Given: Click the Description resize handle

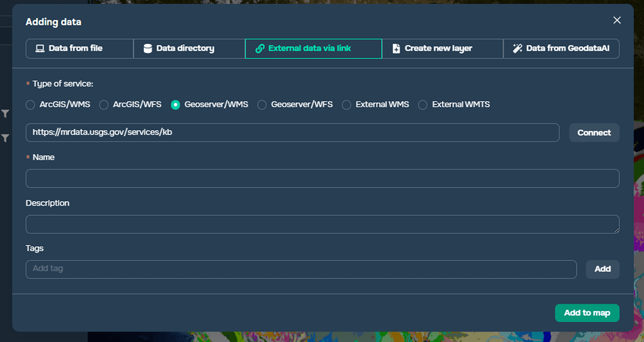Looking at the screenshot, I should click(616, 230).
